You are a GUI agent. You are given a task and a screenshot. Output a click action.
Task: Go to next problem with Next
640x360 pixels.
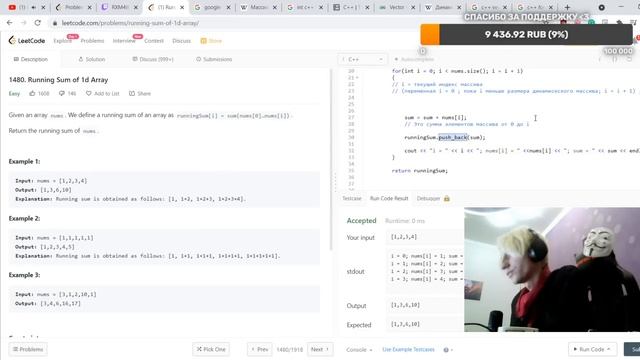[320, 349]
